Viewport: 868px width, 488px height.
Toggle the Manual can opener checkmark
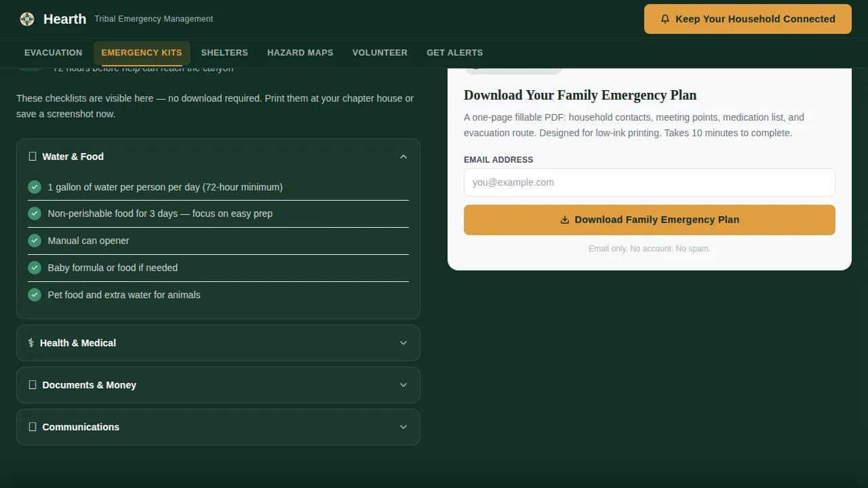(x=35, y=241)
